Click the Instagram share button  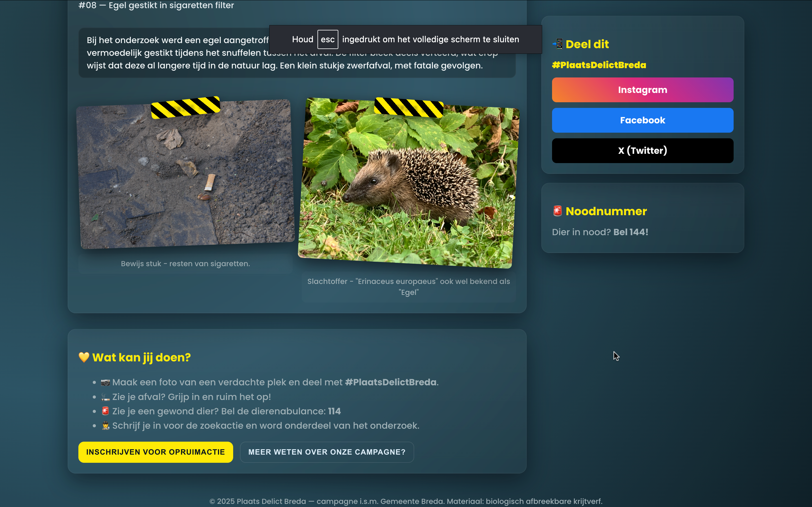point(642,90)
